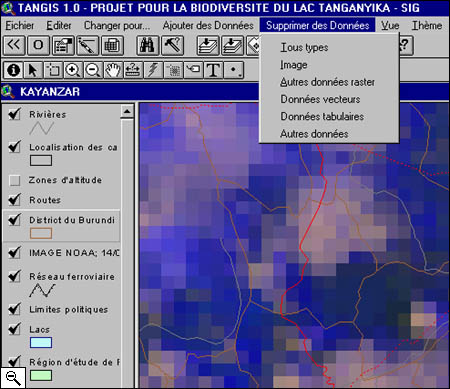Open the theme attribute table
This screenshot has height=389, width=450.
(112, 45)
